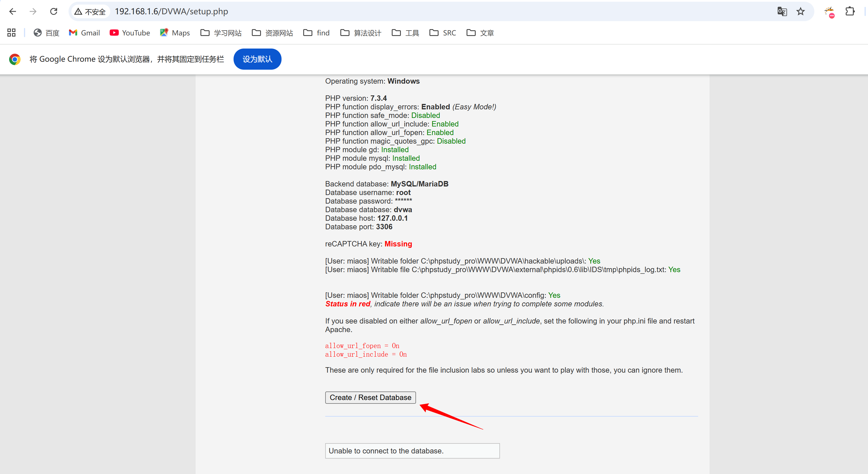This screenshot has height=474, width=868.
Task: Bookmark this page with the star icon
Action: tap(801, 11)
